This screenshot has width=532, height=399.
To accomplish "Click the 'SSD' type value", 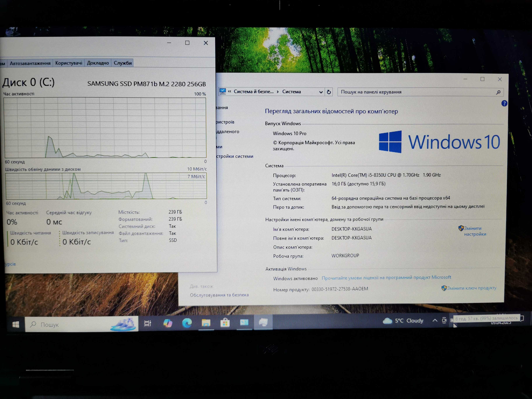I will tap(173, 240).
